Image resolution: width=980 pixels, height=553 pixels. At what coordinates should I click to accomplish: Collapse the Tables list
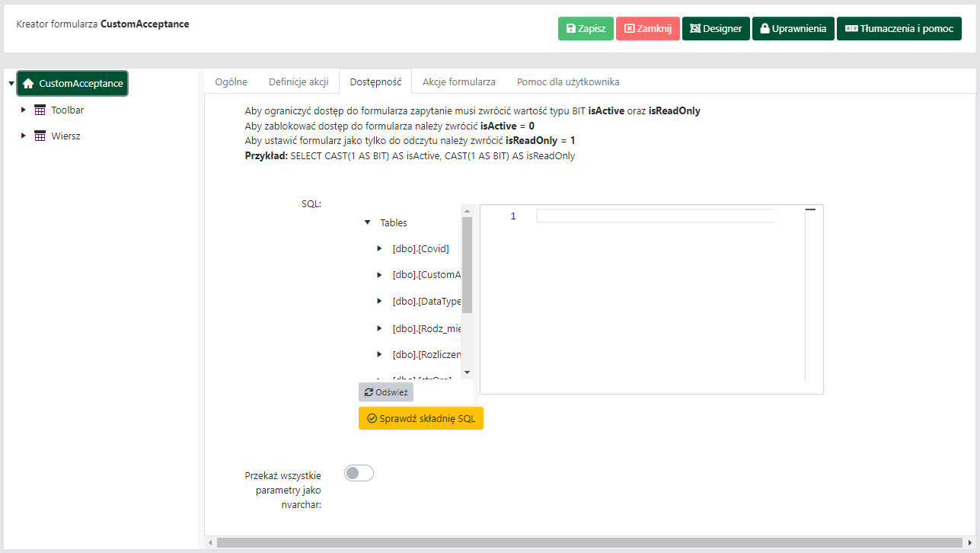[x=368, y=223]
